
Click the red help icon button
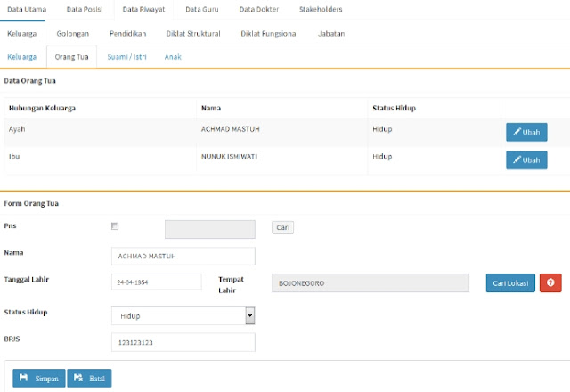click(550, 283)
